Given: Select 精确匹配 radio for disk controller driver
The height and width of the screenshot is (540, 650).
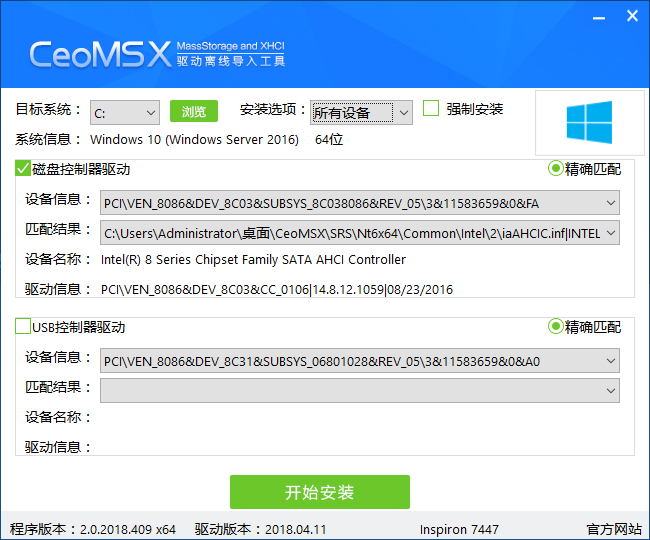Looking at the screenshot, I should pos(555,169).
